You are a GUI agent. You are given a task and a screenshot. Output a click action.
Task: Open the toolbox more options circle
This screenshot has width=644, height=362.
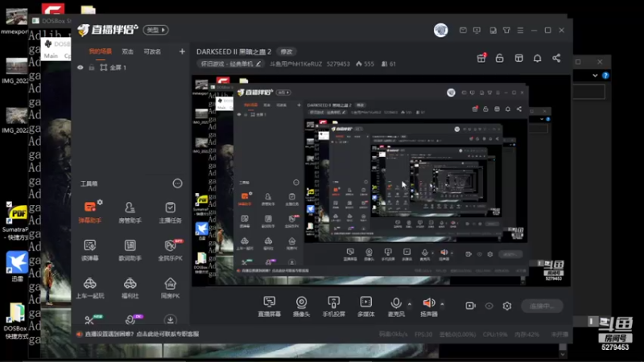[x=177, y=183]
